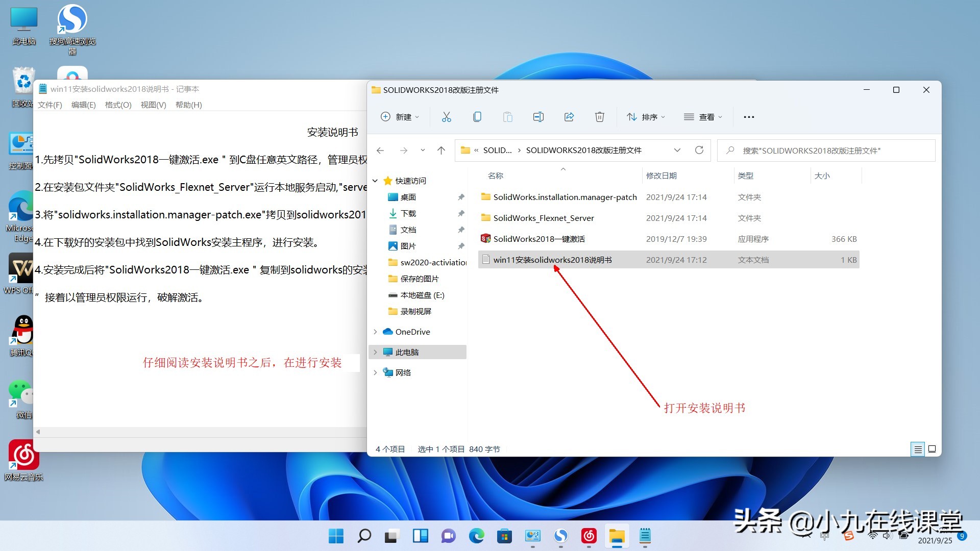Switch to large thumbnail view in status bar
980x551 pixels.
932,449
